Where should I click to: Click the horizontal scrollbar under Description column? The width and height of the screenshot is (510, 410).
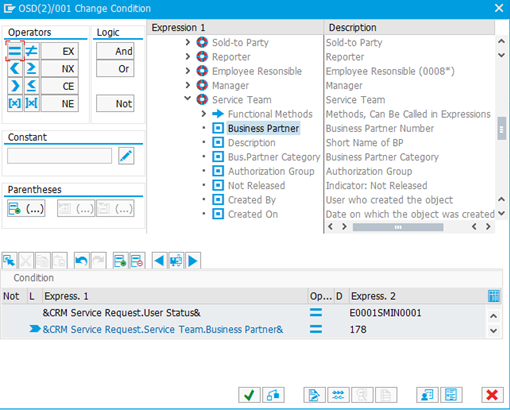[x=398, y=227]
